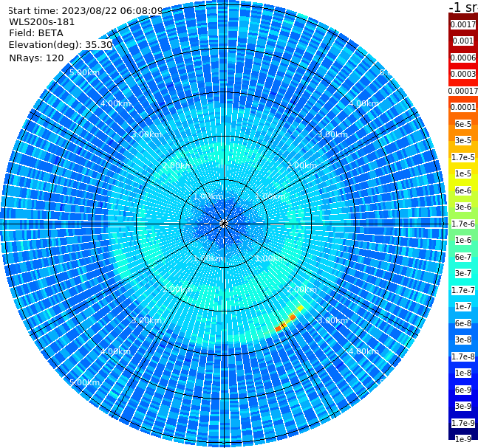The width and height of the screenshot is (478, 448).
Task: Select the upper-left 4.00km ring label
Action: [115, 103]
